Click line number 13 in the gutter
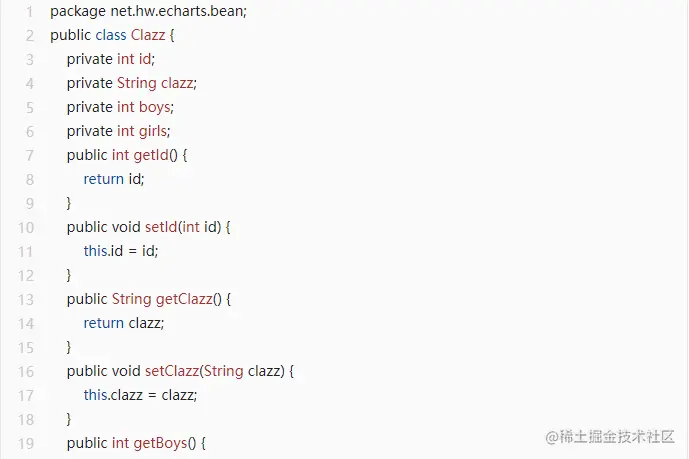The width and height of the screenshot is (689, 459). [26, 299]
